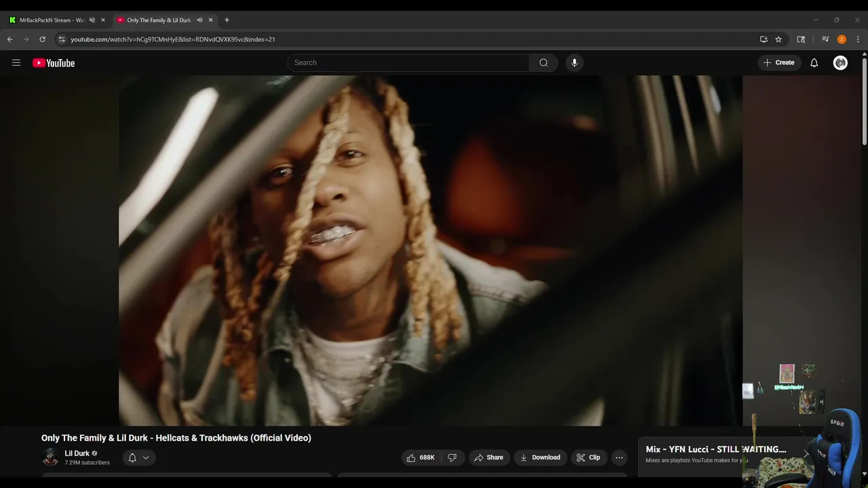Select Only The Family & Lil Durk tab
Screen dimensions: 868x488
(x=159, y=20)
